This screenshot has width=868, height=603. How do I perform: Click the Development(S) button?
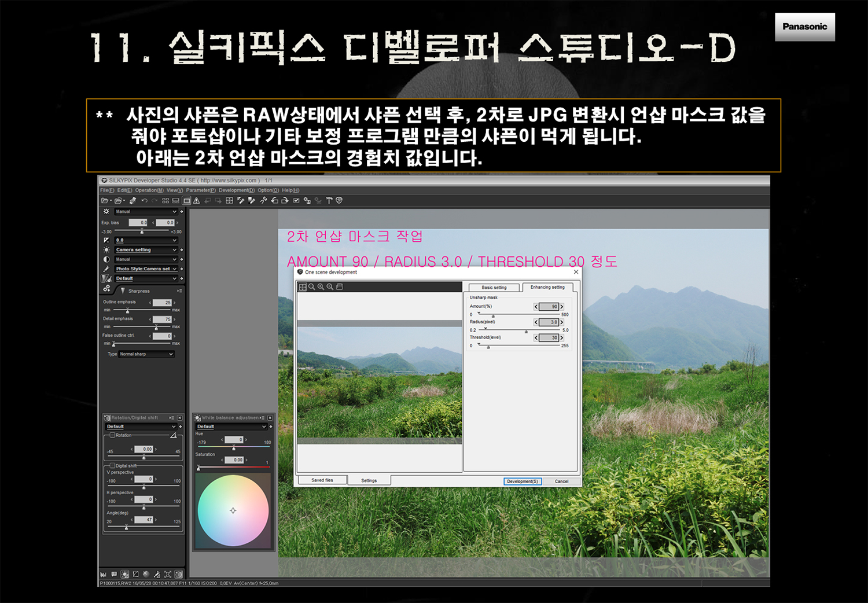tap(522, 481)
